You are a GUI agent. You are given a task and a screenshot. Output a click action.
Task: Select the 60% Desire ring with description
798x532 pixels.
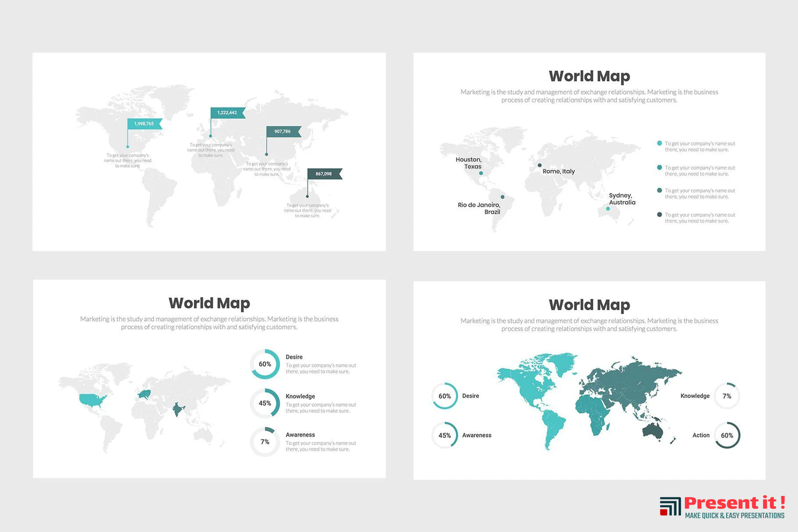265,364
